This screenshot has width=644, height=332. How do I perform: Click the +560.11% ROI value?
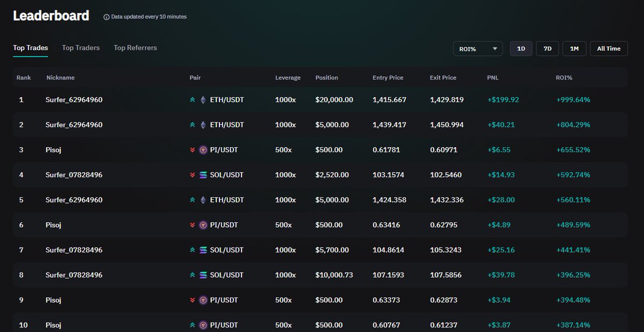(573, 200)
